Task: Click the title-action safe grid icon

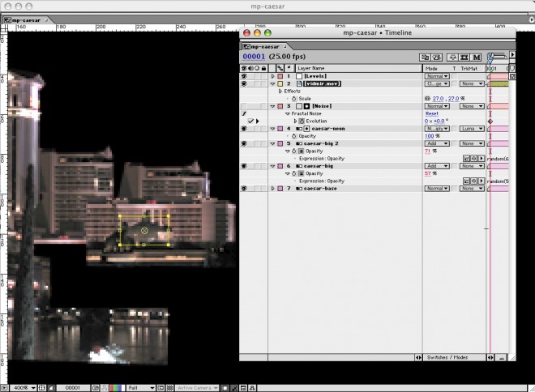Action: pyautogui.click(x=42, y=388)
